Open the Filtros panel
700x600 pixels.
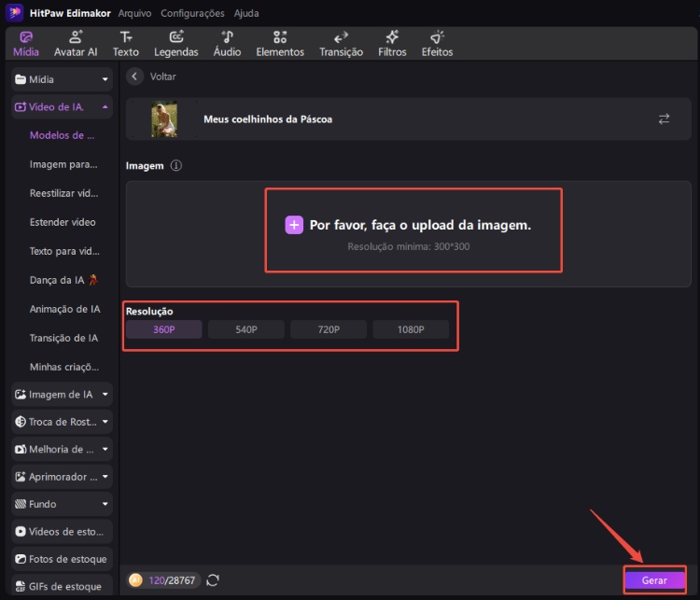(392, 44)
